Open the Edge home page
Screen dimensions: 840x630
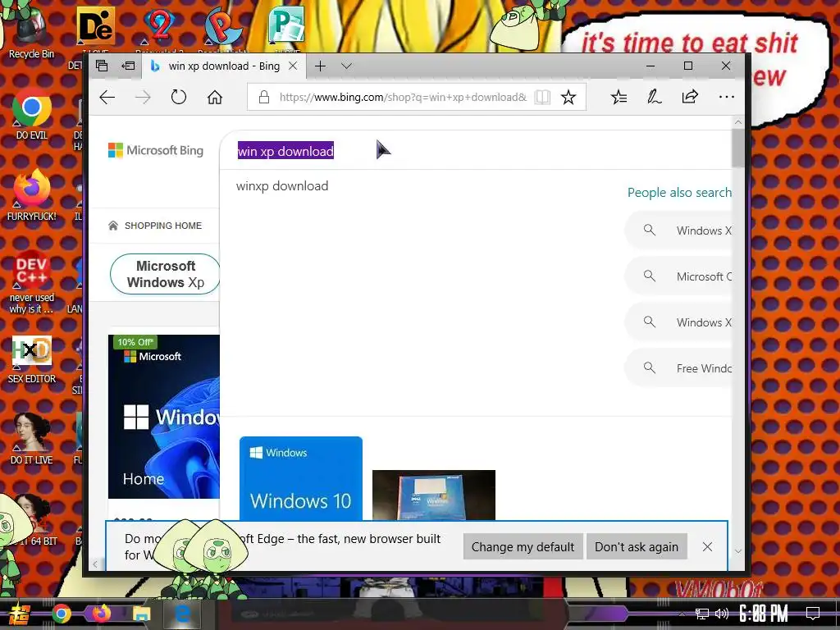click(215, 97)
